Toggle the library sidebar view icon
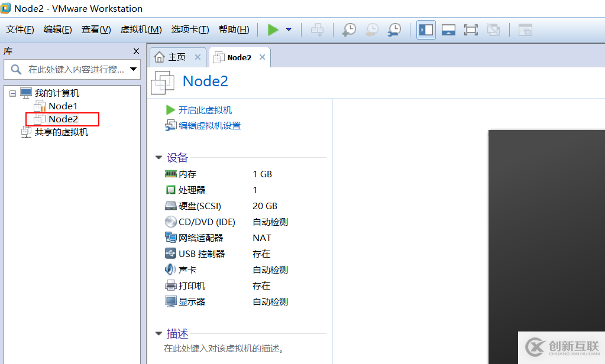The width and height of the screenshot is (605, 364). pos(426,30)
